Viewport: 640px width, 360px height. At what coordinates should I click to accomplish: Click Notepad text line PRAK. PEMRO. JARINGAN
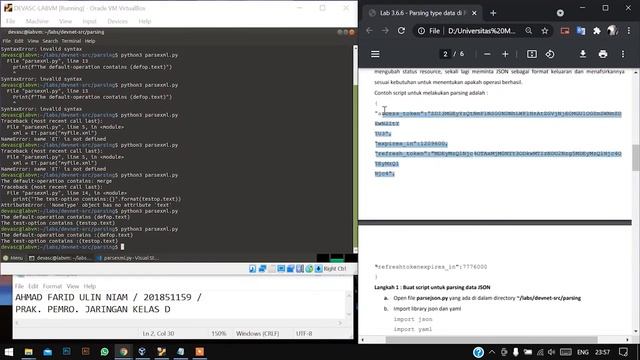[x=93, y=309]
